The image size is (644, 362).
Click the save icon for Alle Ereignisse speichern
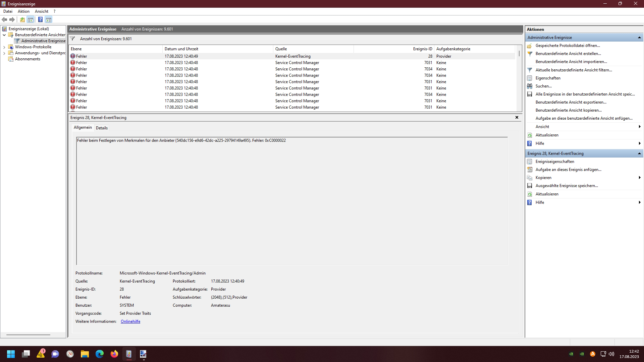(x=530, y=94)
